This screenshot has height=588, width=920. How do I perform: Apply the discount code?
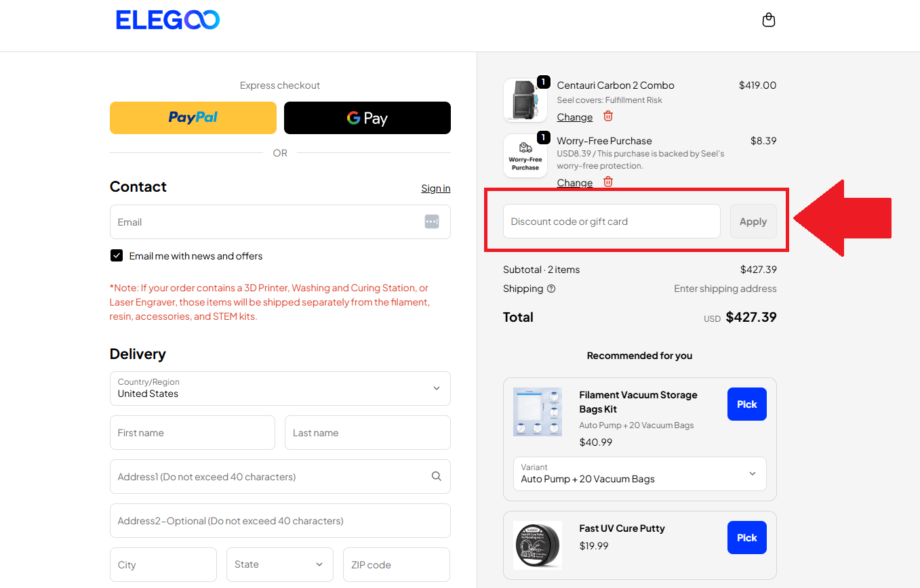click(753, 221)
